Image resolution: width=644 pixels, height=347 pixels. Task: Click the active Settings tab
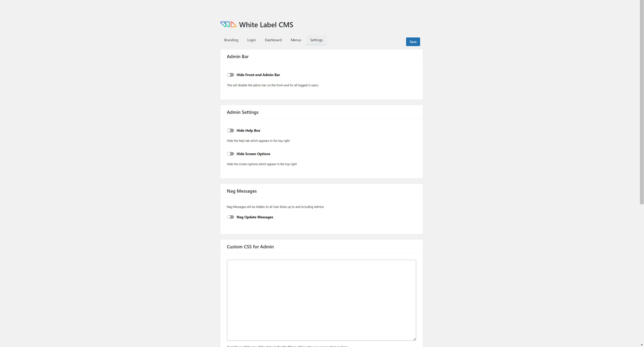click(x=316, y=40)
